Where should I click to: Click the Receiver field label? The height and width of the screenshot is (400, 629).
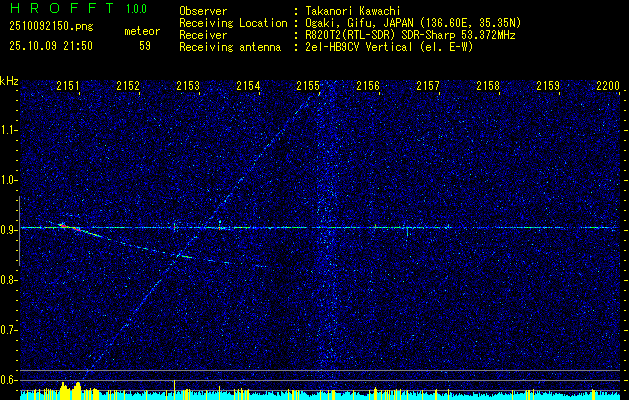coord(203,35)
